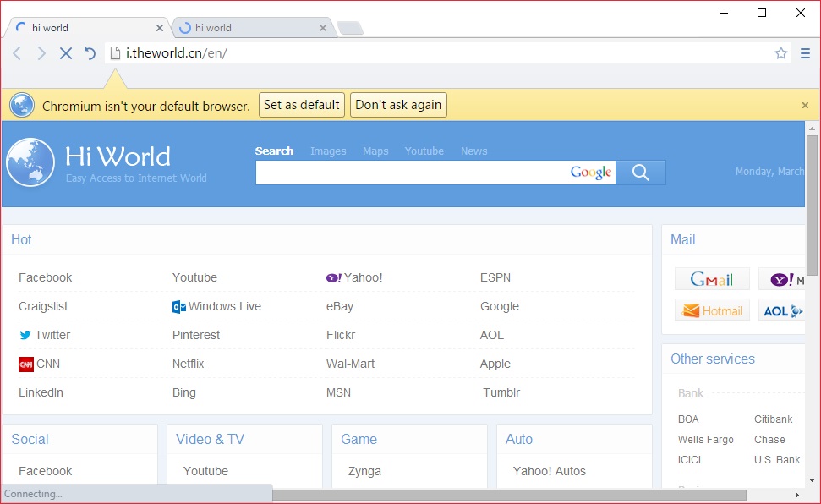Open Pinterest link

pyautogui.click(x=196, y=336)
